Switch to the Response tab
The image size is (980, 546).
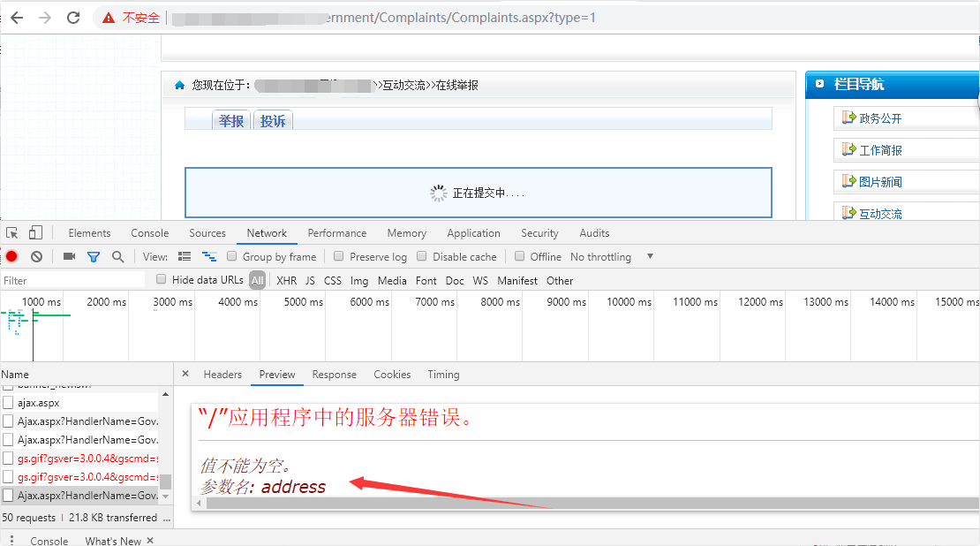pyautogui.click(x=334, y=375)
